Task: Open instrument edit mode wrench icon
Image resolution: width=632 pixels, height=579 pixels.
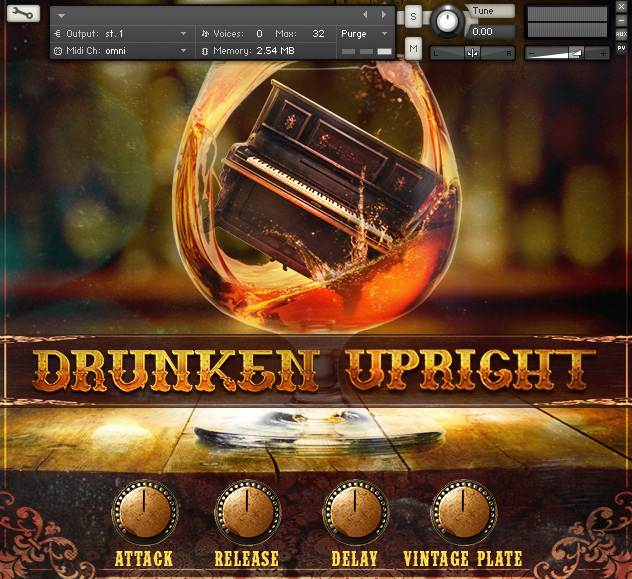Action: (x=23, y=14)
